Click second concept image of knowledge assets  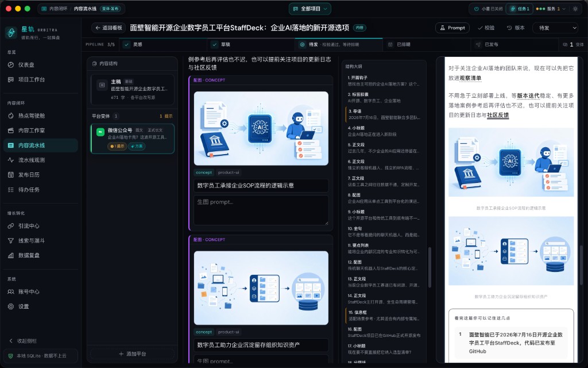pyautogui.click(x=261, y=287)
